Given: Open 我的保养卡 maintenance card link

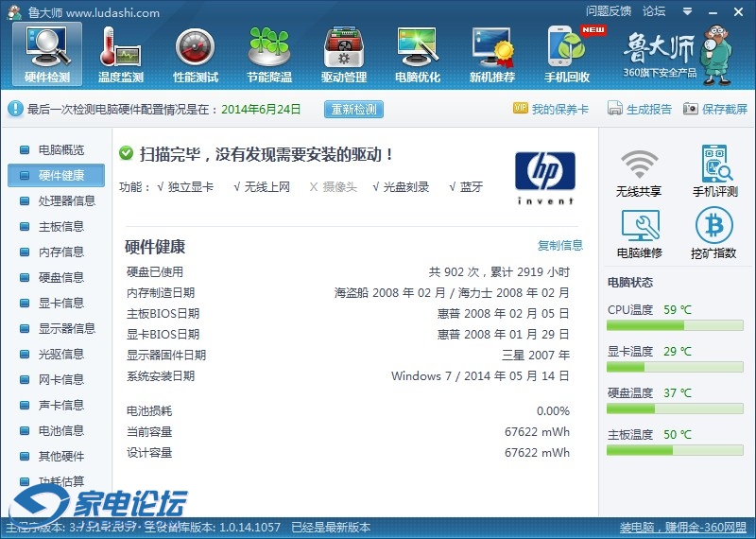Looking at the screenshot, I should pos(560,109).
